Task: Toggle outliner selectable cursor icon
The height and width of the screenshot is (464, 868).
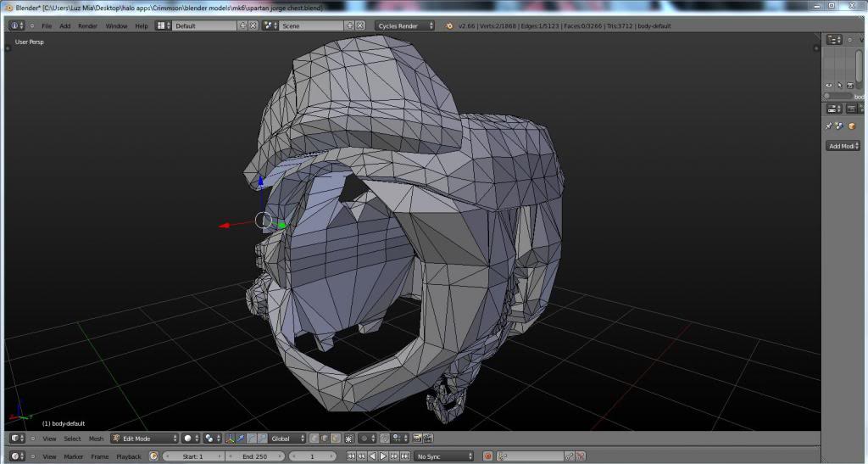Action: click(x=840, y=86)
